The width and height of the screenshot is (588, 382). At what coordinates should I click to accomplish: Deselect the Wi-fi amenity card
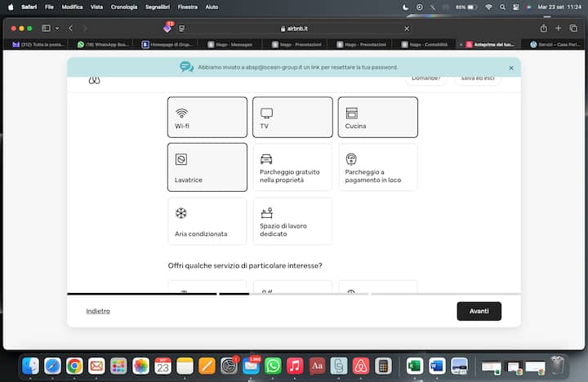[x=207, y=117]
